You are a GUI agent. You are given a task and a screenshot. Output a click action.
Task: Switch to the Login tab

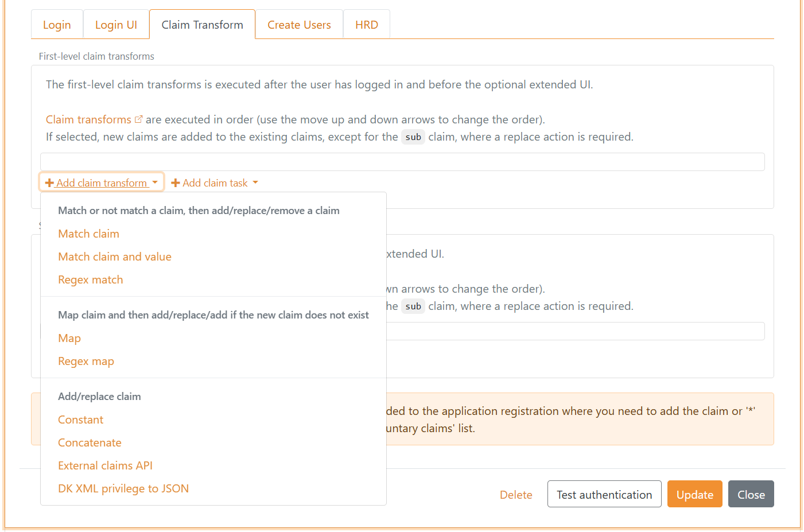pos(57,24)
